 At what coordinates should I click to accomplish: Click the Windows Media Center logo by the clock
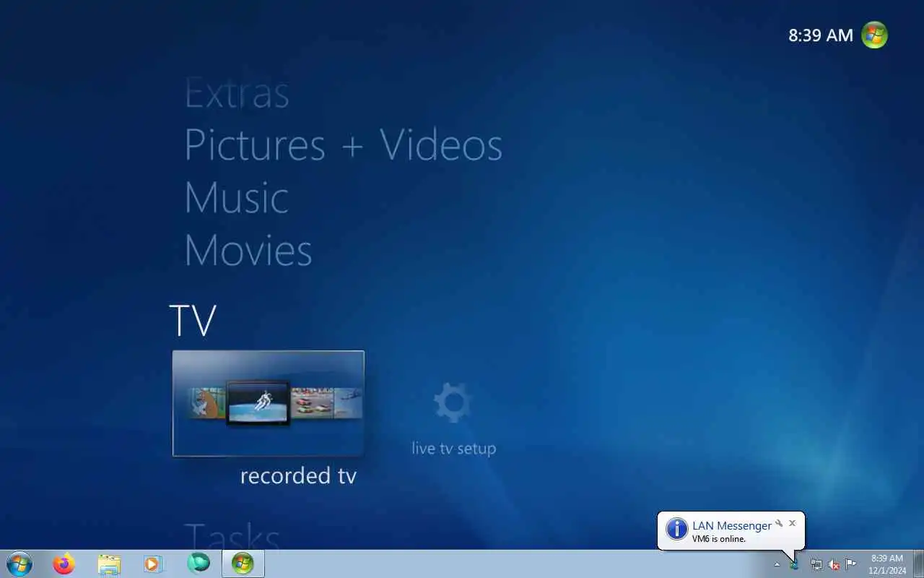click(874, 35)
